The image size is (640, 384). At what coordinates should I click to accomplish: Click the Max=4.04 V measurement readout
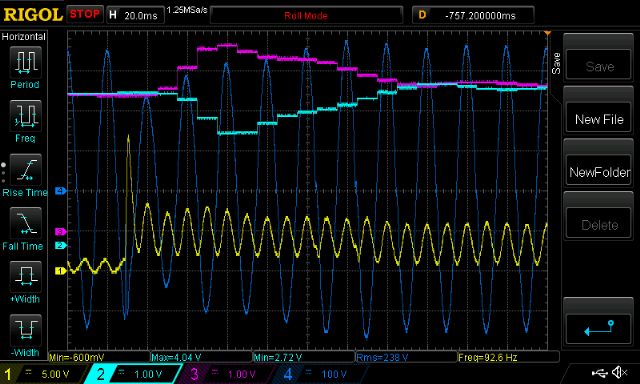coord(176,358)
